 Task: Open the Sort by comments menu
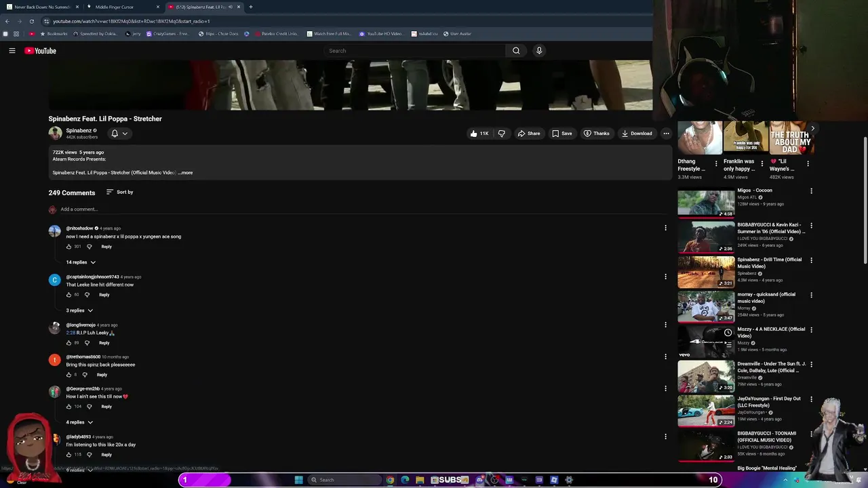coord(120,192)
